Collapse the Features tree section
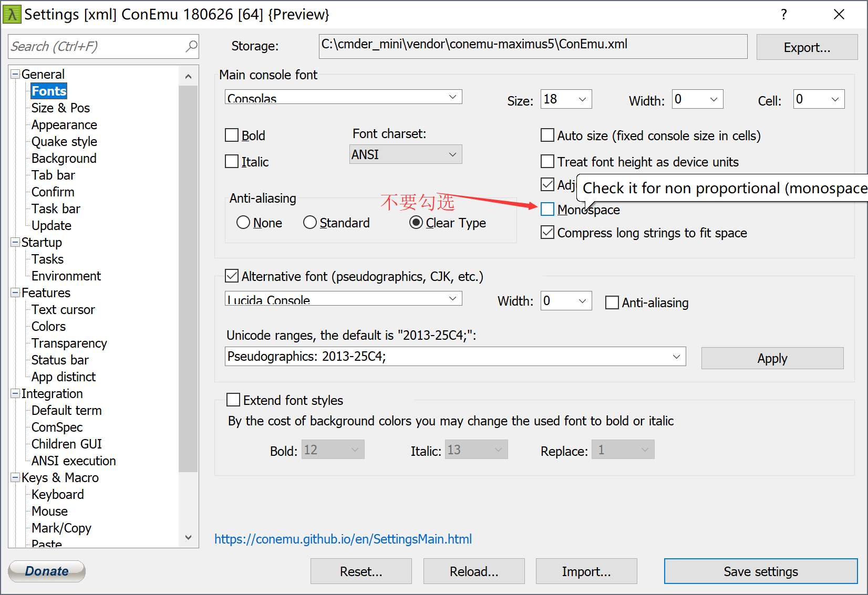This screenshot has height=595, width=868. [15, 293]
